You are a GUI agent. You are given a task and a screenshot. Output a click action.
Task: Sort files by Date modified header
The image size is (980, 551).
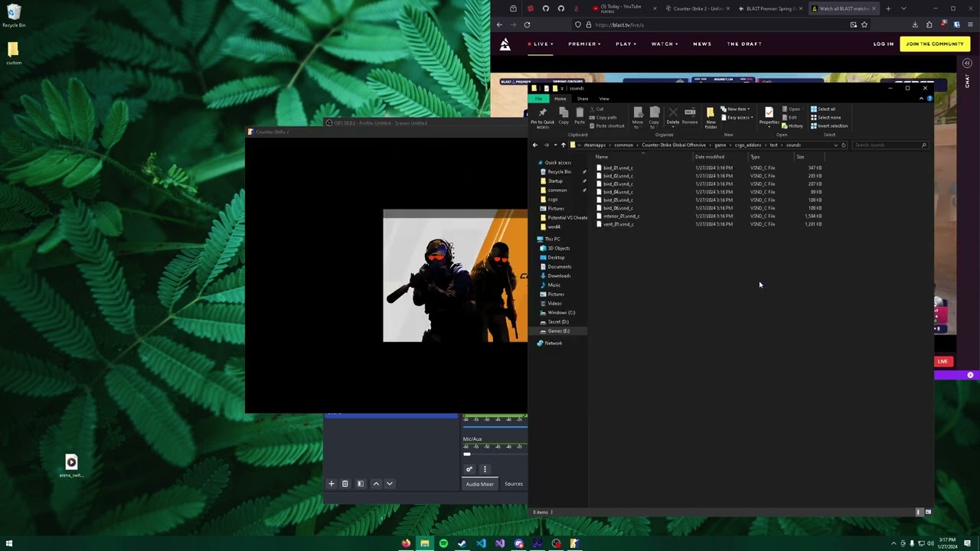click(720, 157)
